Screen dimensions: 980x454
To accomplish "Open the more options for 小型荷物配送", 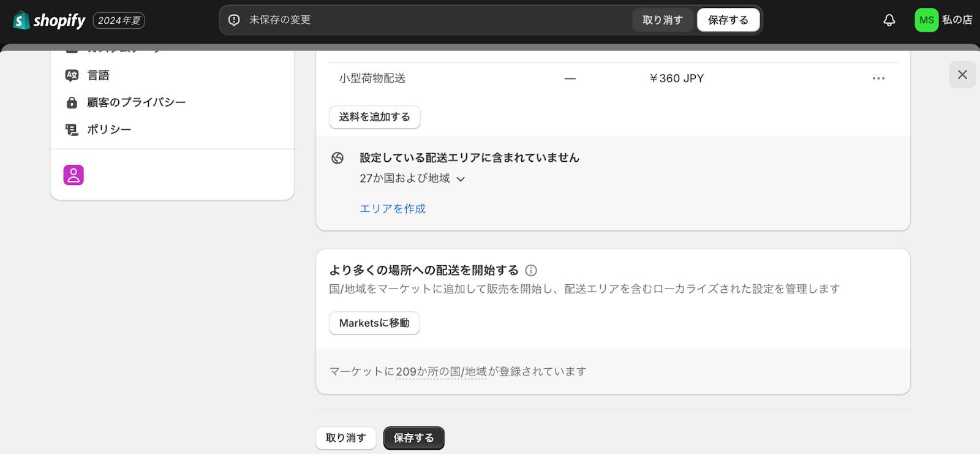I will click(x=878, y=78).
